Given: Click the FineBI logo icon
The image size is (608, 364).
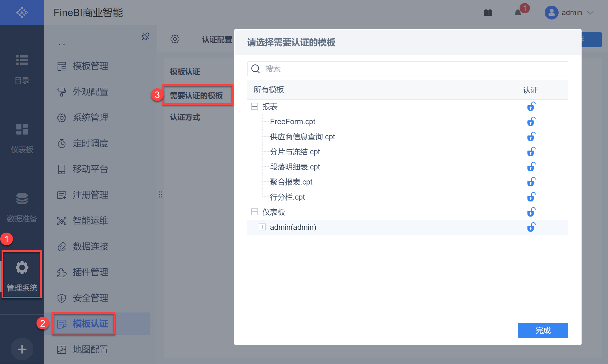Looking at the screenshot, I should point(22,13).
